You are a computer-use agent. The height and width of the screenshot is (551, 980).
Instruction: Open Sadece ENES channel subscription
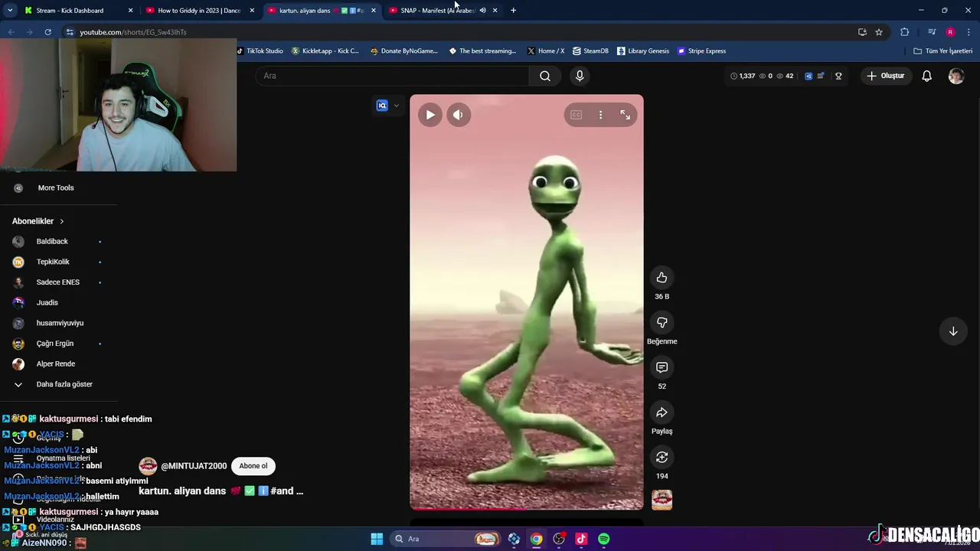[x=58, y=282]
